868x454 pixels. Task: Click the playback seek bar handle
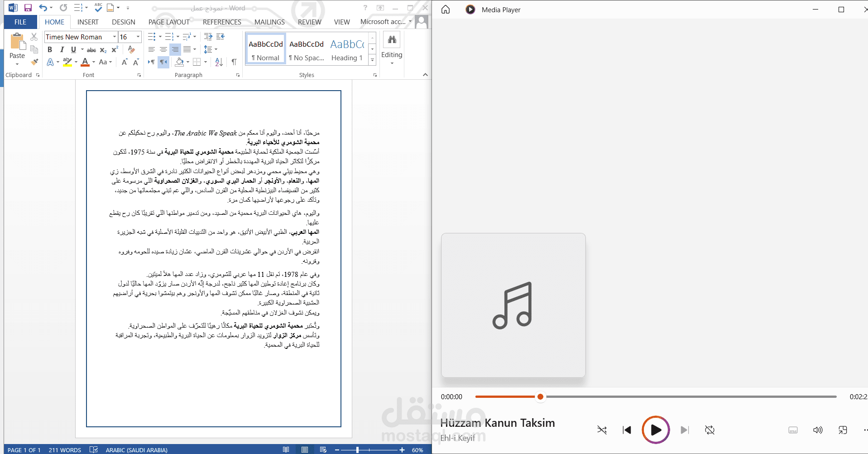[x=540, y=397]
